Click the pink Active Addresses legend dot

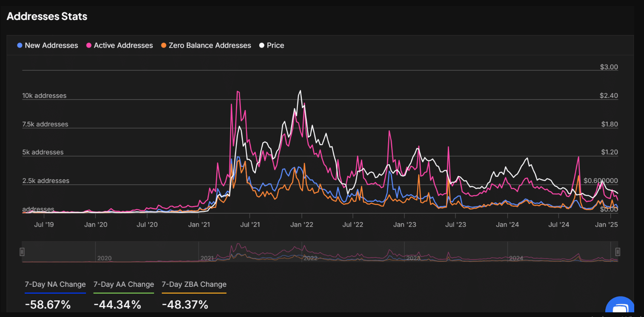[x=89, y=46]
